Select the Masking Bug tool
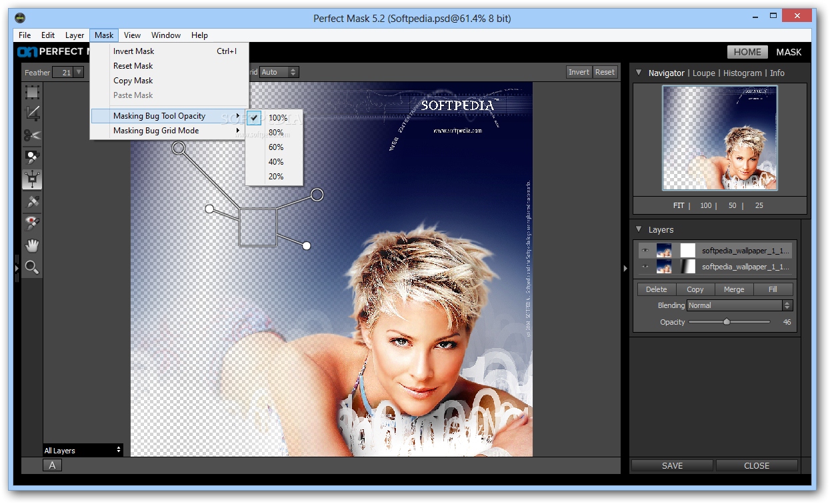 point(32,179)
